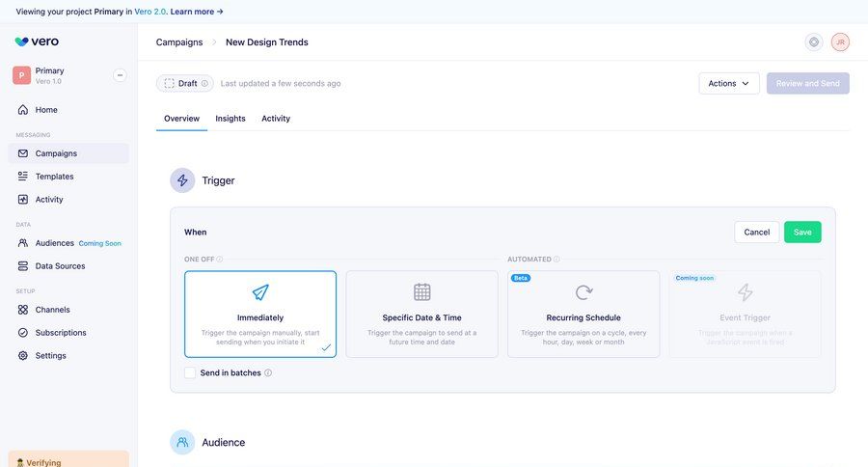Screen dimensions: 868x467
Task: Click the New Design Trends title
Action: click(x=267, y=42)
